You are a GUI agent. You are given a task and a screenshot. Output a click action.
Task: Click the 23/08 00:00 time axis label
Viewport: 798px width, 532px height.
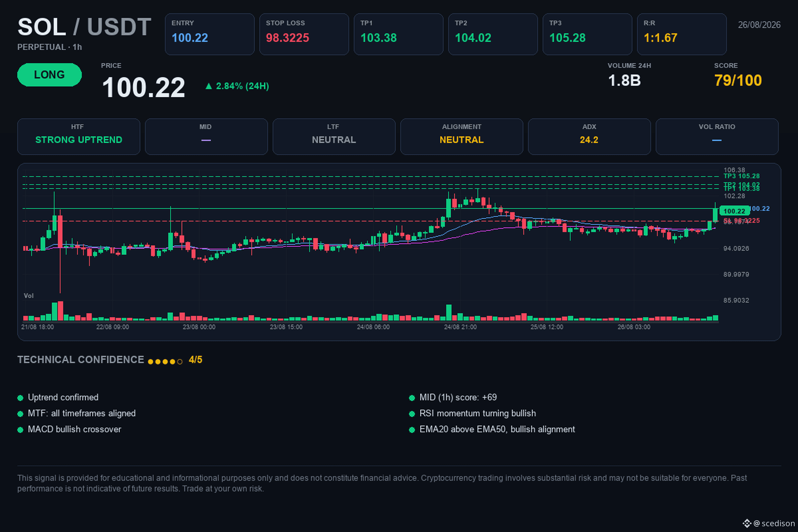pos(199,327)
